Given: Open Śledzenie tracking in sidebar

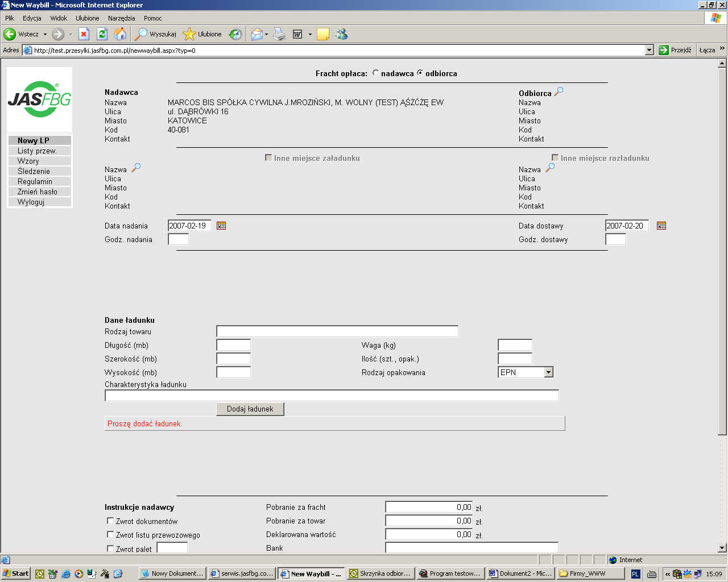Looking at the screenshot, I should (40, 171).
